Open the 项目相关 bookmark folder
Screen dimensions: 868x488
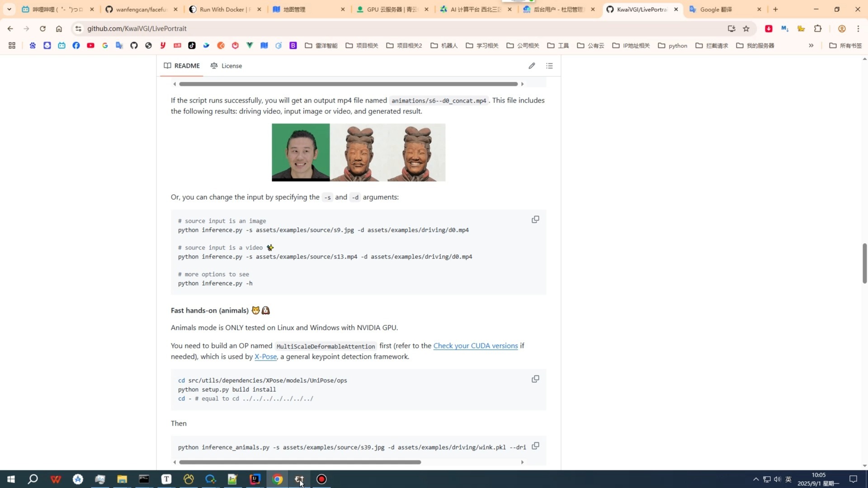pos(362,46)
